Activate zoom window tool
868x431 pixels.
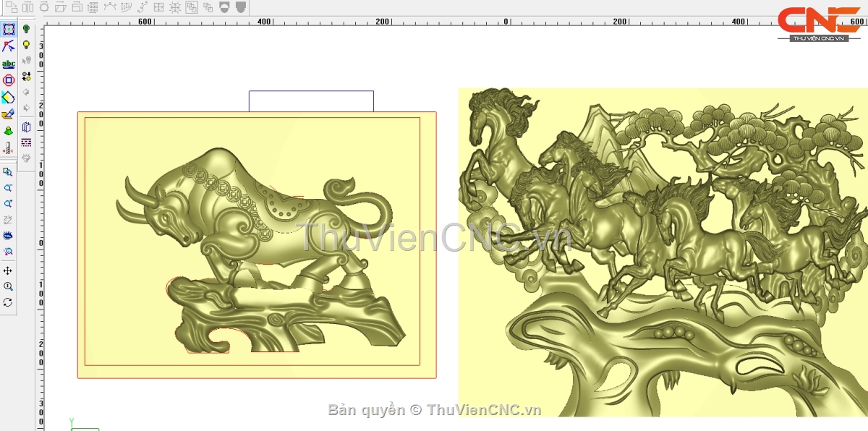[8, 172]
